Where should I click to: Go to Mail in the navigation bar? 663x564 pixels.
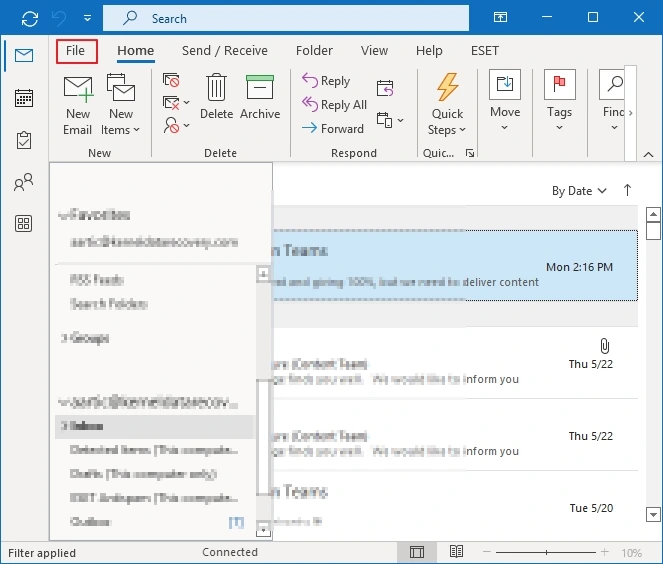pos(24,55)
